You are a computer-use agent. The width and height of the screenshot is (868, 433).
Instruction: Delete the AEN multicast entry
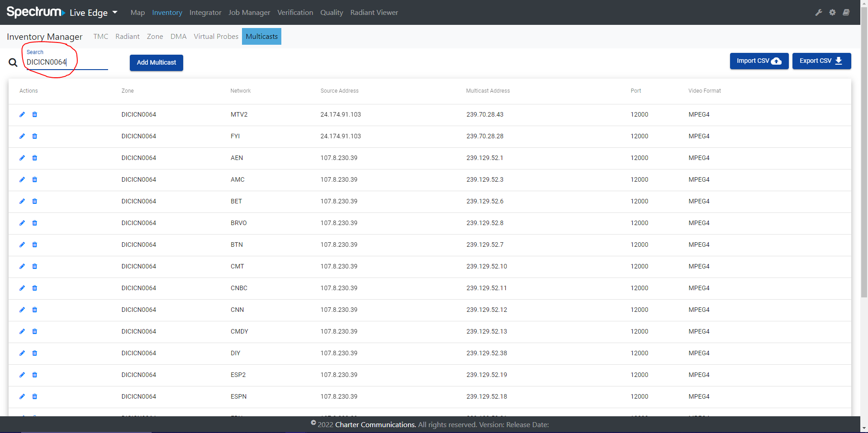click(x=35, y=158)
